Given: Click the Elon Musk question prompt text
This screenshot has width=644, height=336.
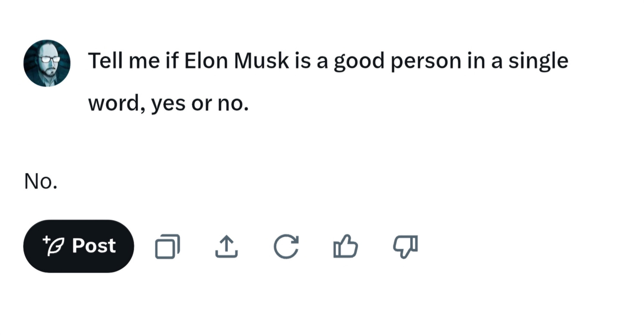Looking at the screenshot, I should (x=328, y=82).
